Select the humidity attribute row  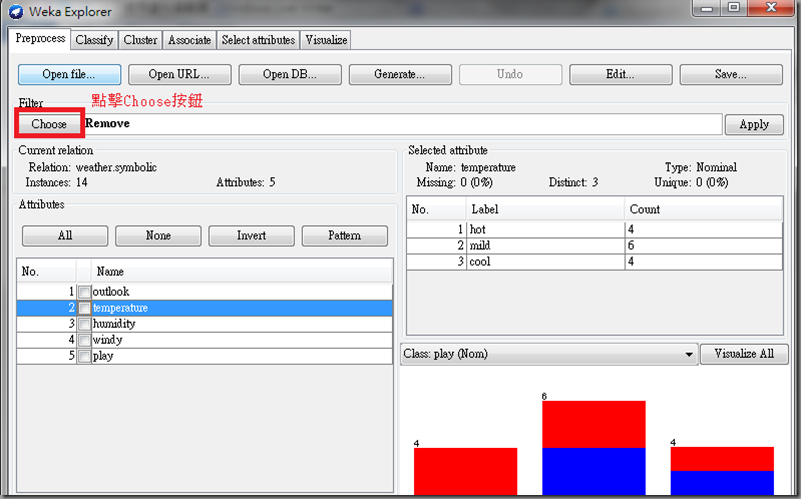(x=204, y=324)
